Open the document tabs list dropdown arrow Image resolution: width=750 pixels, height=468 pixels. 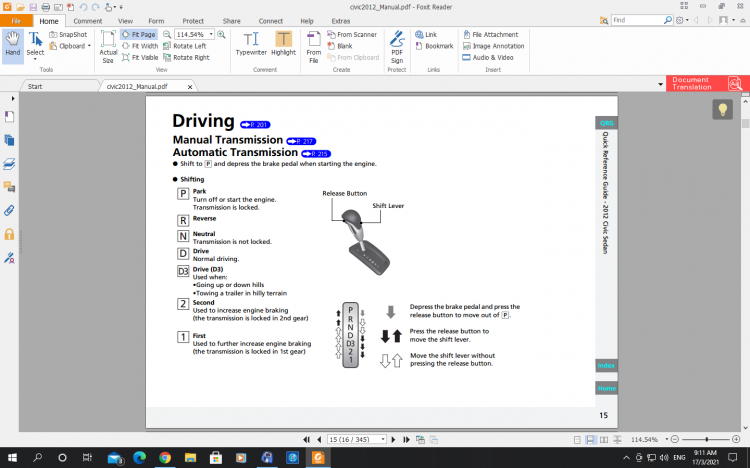tap(661, 85)
